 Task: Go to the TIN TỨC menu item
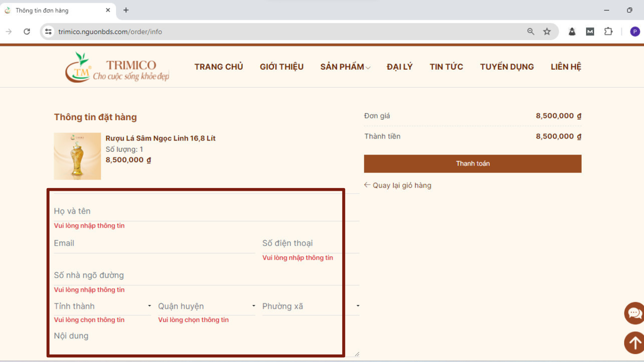[x=446, y=67]
